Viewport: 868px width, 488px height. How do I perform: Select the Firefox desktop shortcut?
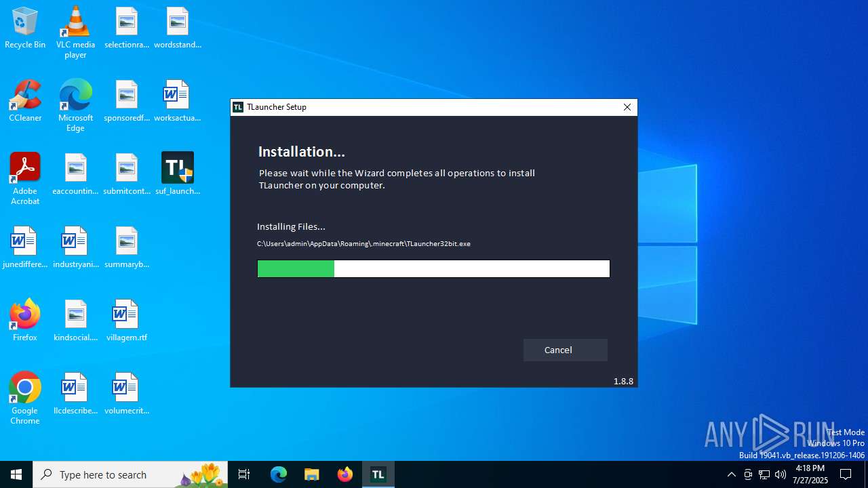tap(25, 321)
